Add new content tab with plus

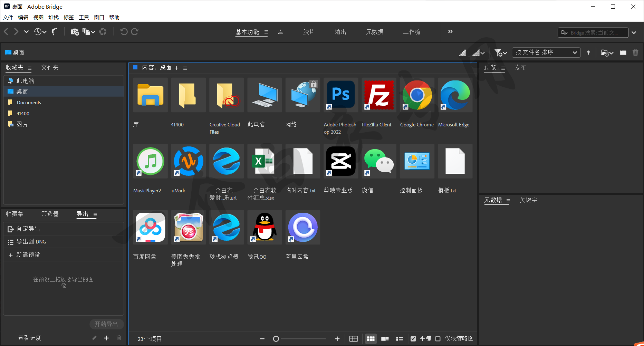point(176,68)
